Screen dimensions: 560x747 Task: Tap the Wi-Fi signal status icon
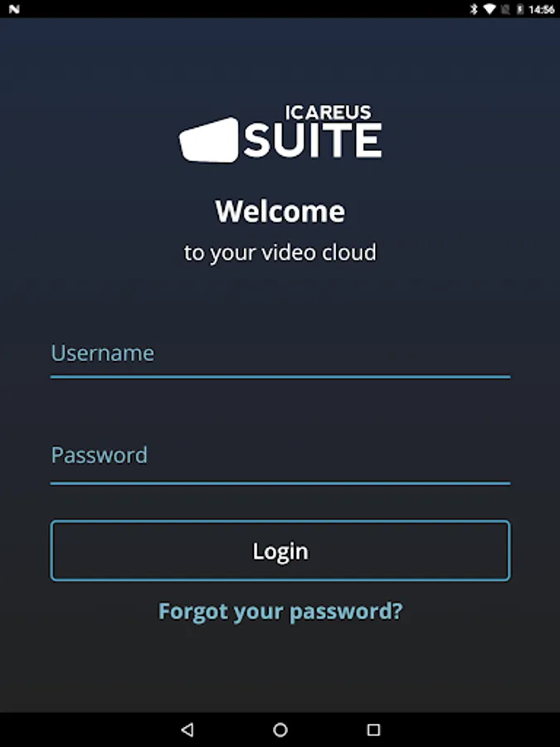pyautogui.click(x=489, y=8)
